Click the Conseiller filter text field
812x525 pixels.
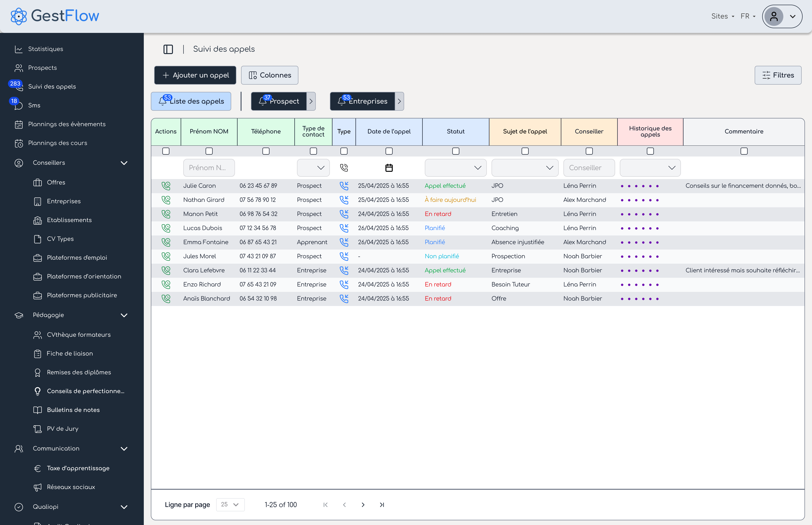[x=589, y=168]
